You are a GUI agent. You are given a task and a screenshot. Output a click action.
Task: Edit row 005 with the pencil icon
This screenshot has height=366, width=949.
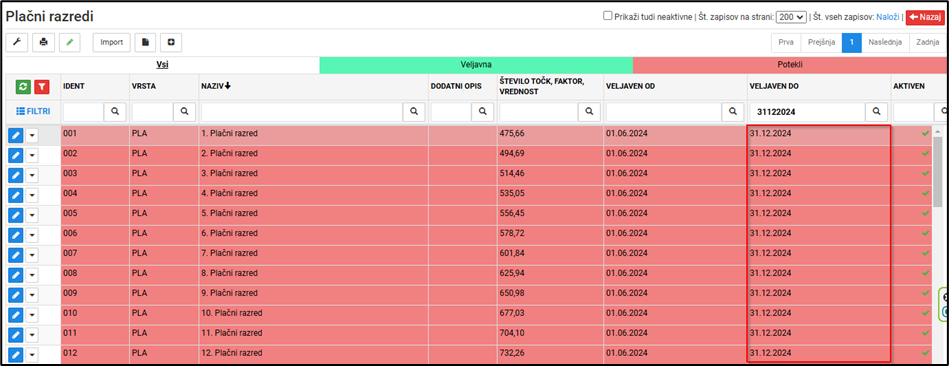[16, 215]
